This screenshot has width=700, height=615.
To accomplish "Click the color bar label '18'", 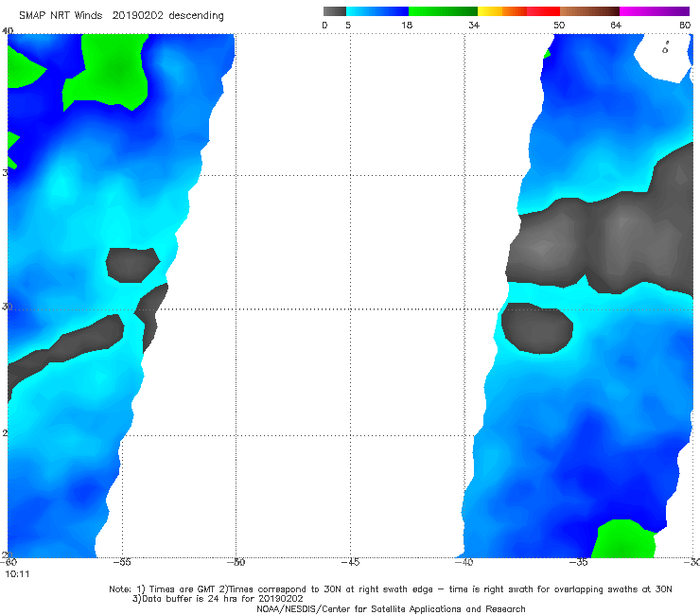I will click(407, 25).
